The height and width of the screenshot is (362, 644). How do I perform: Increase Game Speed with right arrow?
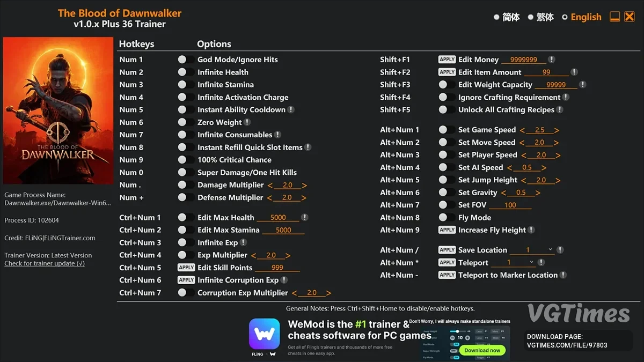click(x=557, y=130)
